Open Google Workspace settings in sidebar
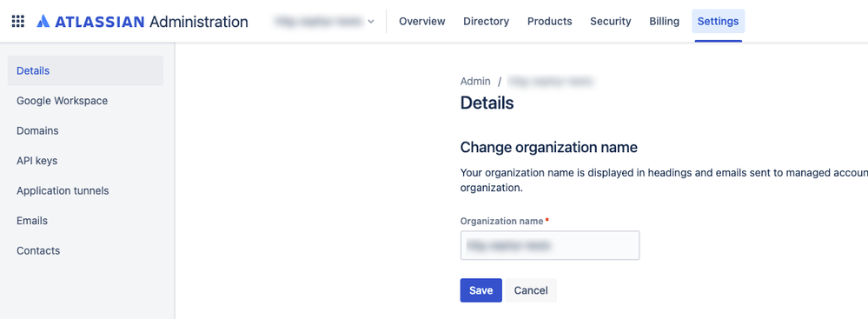 [x=85, y=101]
